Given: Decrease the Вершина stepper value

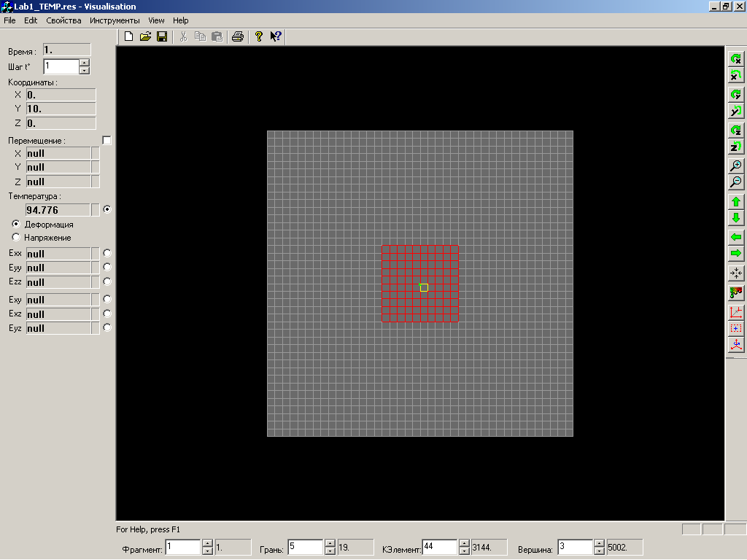Looking at the screenshot, I should pos(600,551).
